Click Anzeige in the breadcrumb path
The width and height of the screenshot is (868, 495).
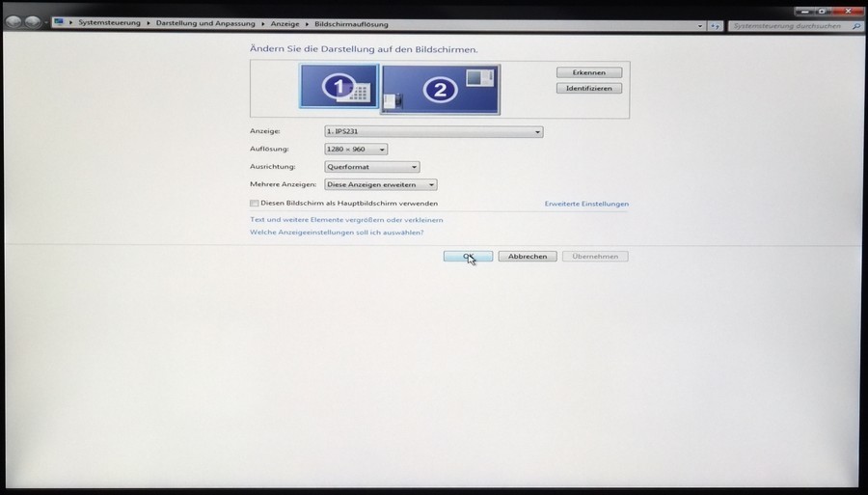pos(285,24)
